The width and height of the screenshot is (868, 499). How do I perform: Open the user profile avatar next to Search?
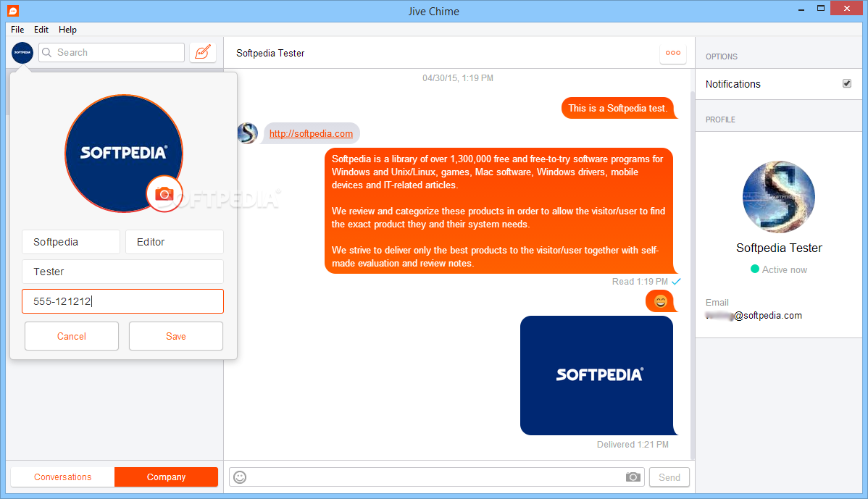click(22, 53)
